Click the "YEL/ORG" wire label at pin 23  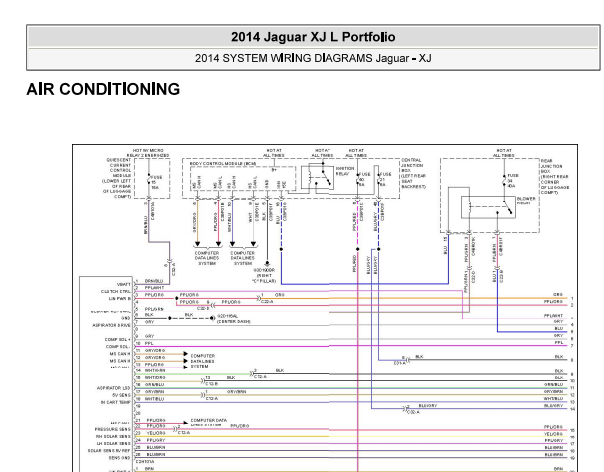[x=156, y=433]
